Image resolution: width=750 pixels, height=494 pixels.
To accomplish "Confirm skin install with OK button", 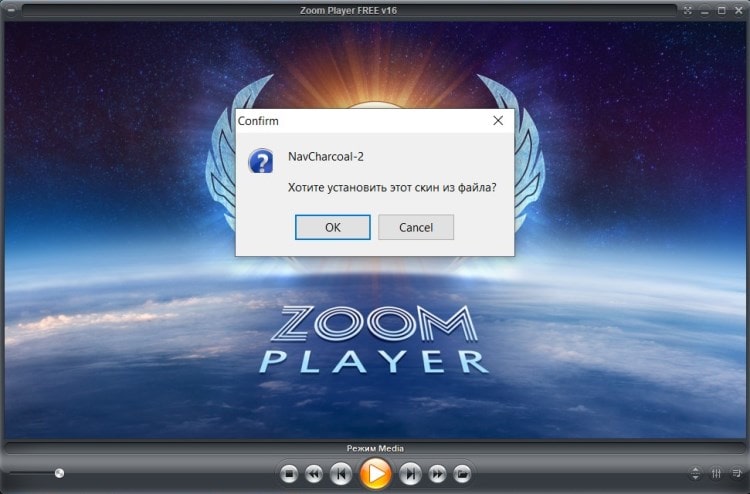I will pyautogui.click(x=332, y=227).
